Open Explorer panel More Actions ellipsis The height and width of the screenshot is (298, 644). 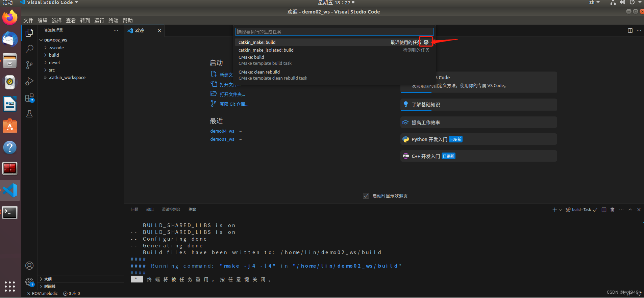tap(116, 30)
